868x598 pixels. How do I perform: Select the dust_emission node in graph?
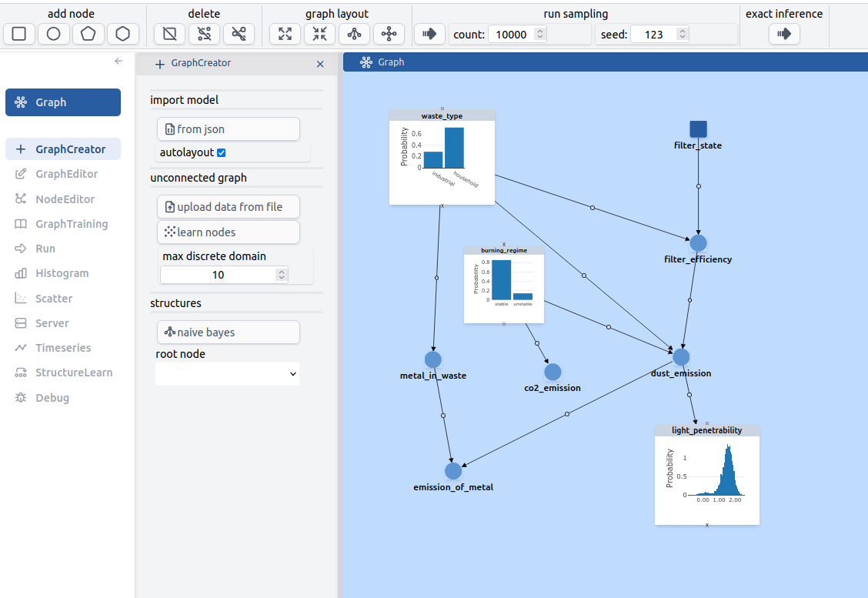point(681,357)
